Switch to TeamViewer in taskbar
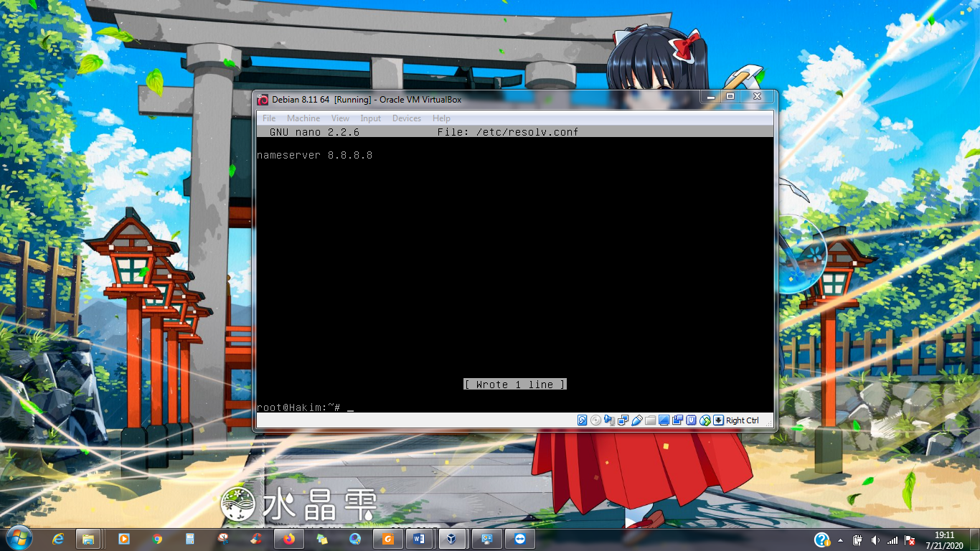Screen dimensions: 980x551 coord(521,539)
